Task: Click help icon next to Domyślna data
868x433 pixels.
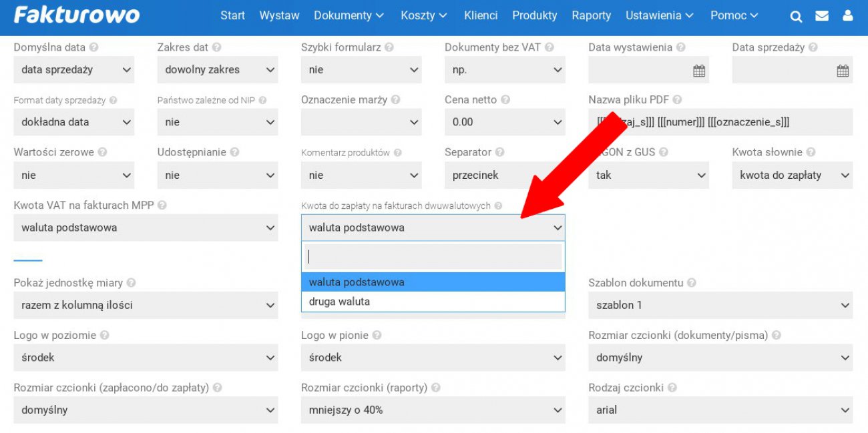Action: pos(93,47)
